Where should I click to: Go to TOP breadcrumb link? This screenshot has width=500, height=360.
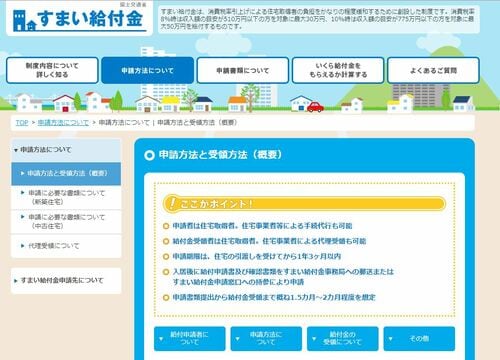coord(22,123)
